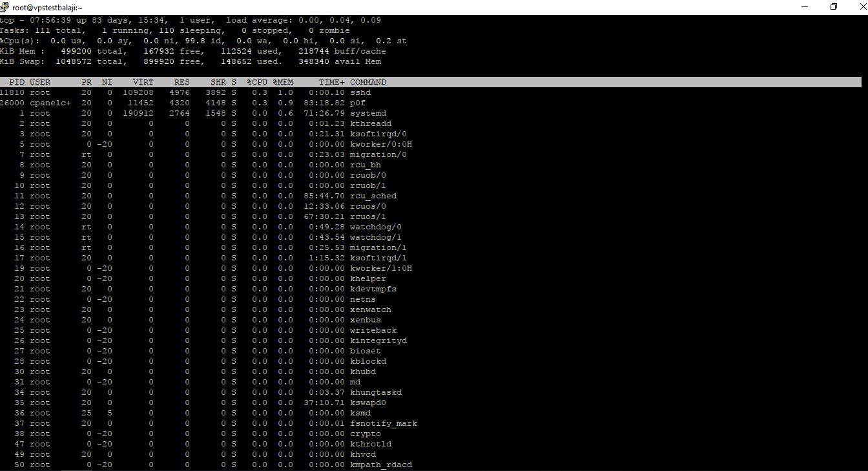Click the rcu_bh process name
The width and height of the screenshot is (868, 471).
pyautogui.click(x=366, y=165)
